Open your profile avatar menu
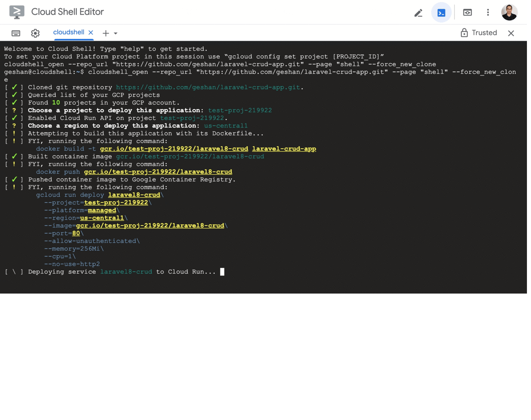This screenshot has height=420, width=531. pyautogui.click(x=509, y=11)
